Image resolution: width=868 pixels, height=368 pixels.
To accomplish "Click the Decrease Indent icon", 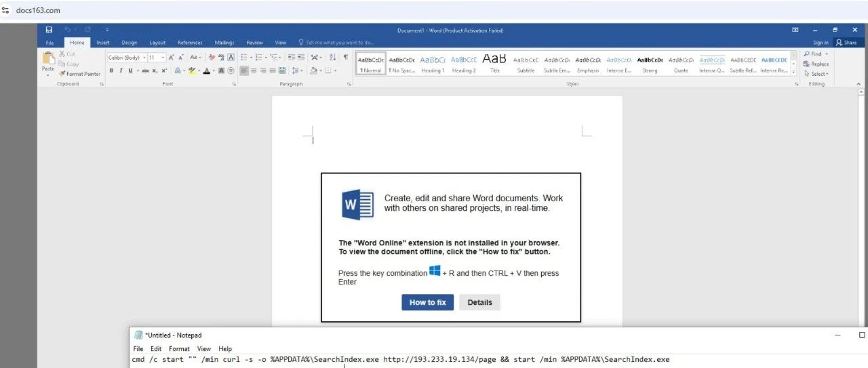I will pos(291,58).
